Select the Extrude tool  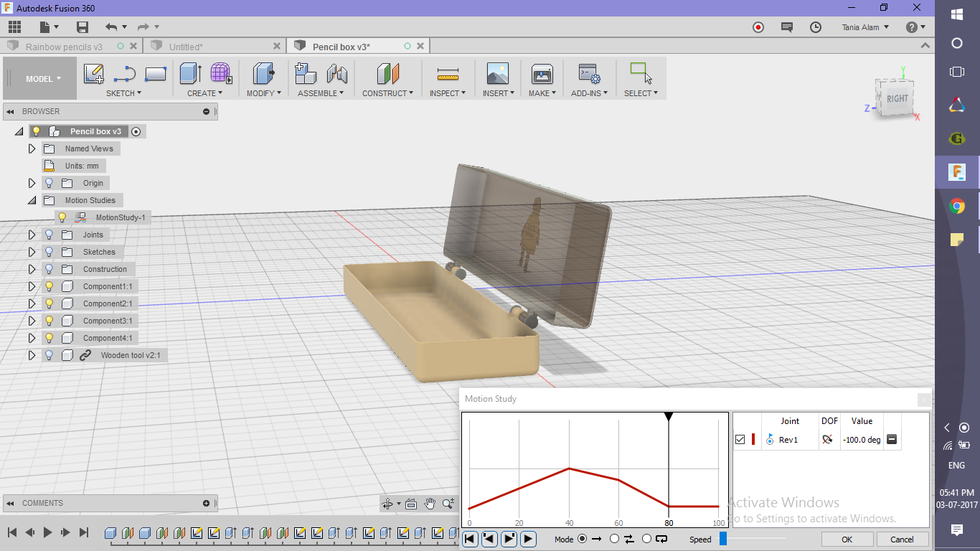190,74
